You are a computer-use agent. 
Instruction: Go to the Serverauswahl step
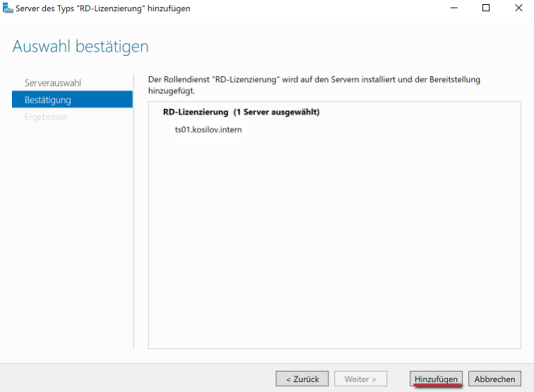(53, 83)
